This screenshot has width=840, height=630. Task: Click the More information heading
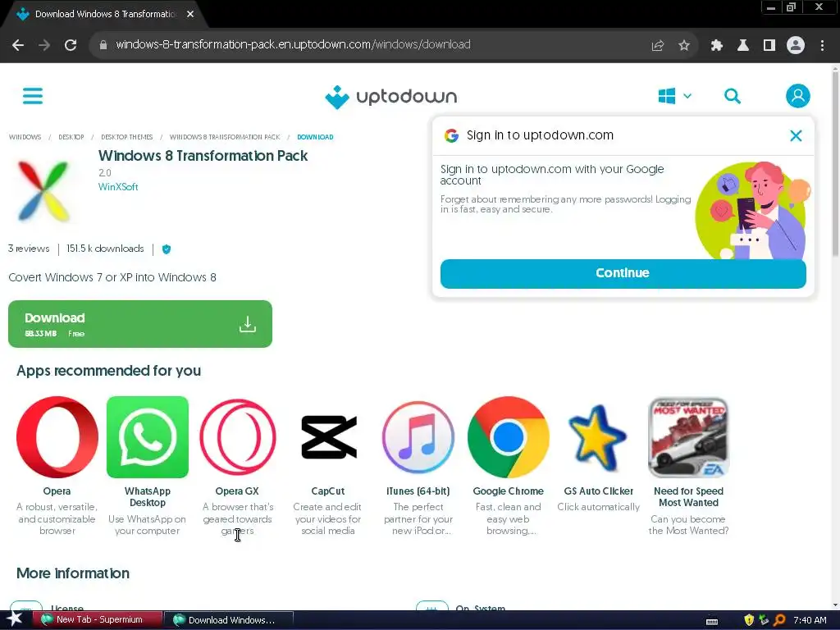[73, 573]
